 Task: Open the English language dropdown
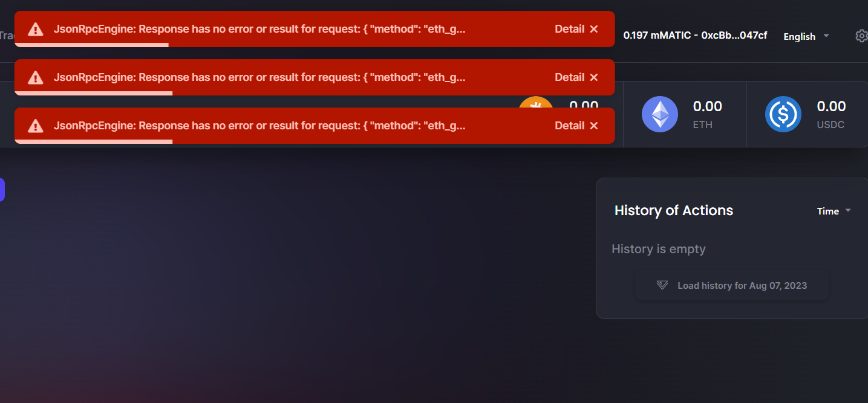tap(806, 36)
